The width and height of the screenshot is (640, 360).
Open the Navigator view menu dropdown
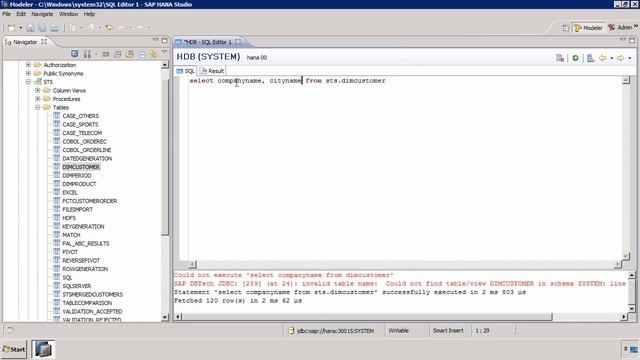(x=164, y=52)
